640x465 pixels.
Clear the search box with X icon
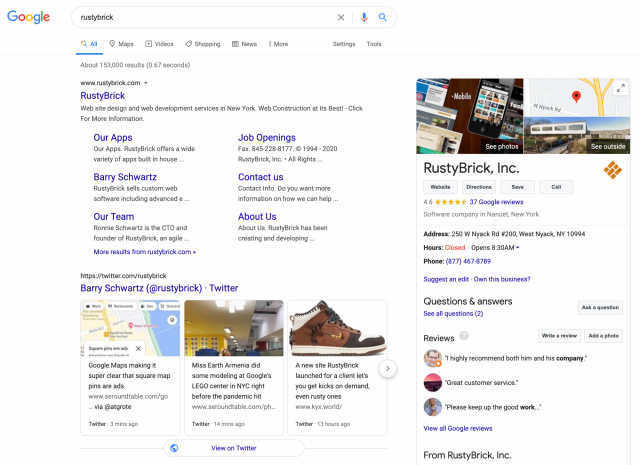click(341, 17)
